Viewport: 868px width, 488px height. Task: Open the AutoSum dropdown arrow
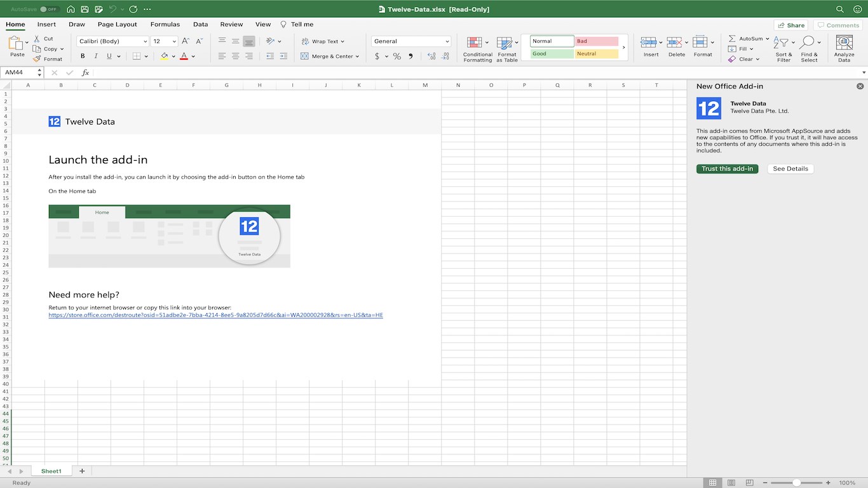[x=768, y=39]
